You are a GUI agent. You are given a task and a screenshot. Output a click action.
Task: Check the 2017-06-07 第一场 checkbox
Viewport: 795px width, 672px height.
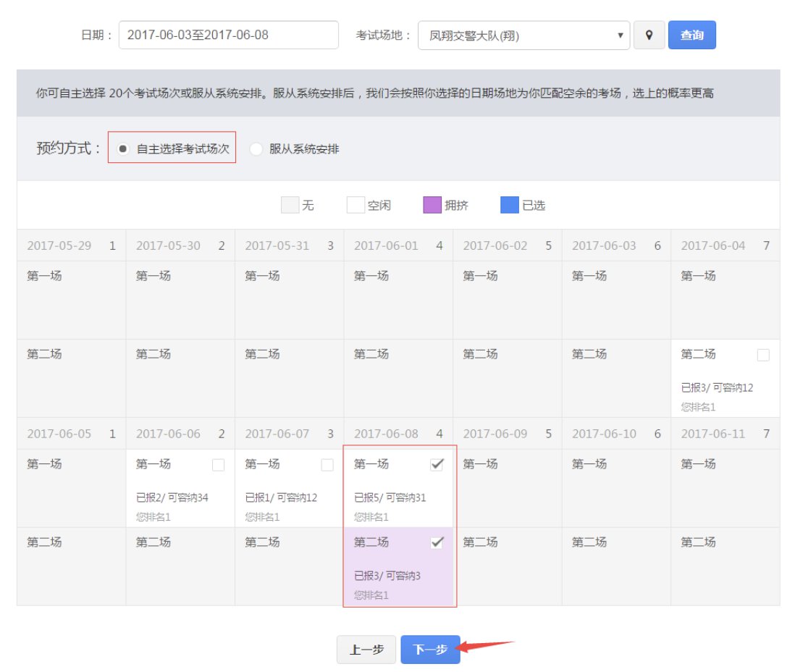click(x=327, y=465)
